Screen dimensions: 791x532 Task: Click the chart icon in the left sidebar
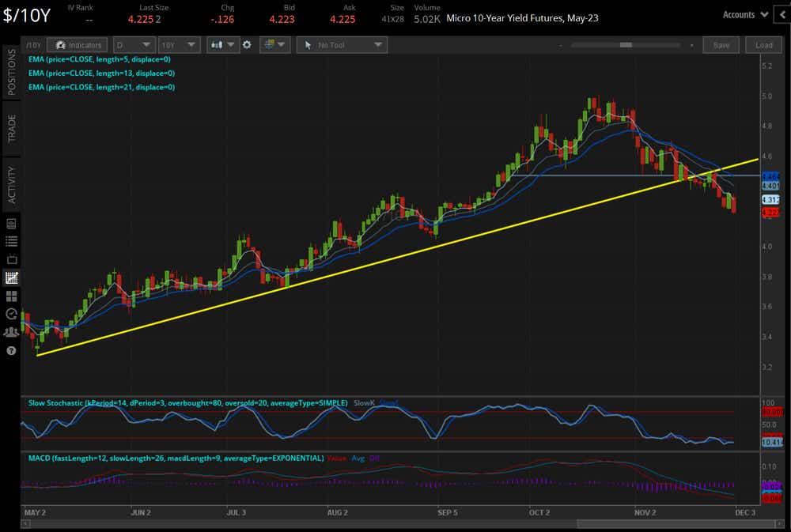tap(10, 277)
